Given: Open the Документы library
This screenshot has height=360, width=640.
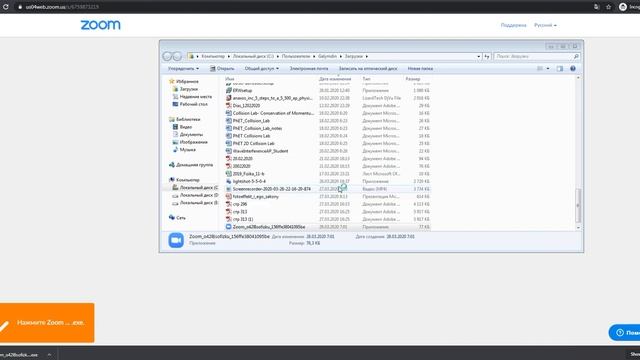Looking at the screenshot, I should tap(191, 134).
